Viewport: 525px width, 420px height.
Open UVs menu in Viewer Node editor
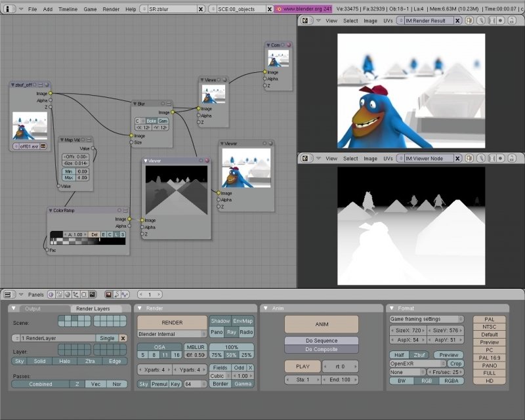pyautogui.click(x=388, y=158)
